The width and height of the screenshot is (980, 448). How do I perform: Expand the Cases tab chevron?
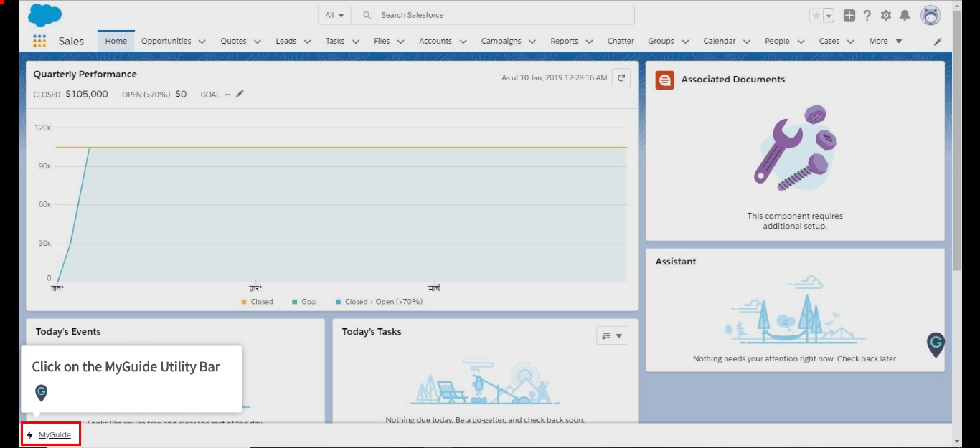(x=850, y=42)
